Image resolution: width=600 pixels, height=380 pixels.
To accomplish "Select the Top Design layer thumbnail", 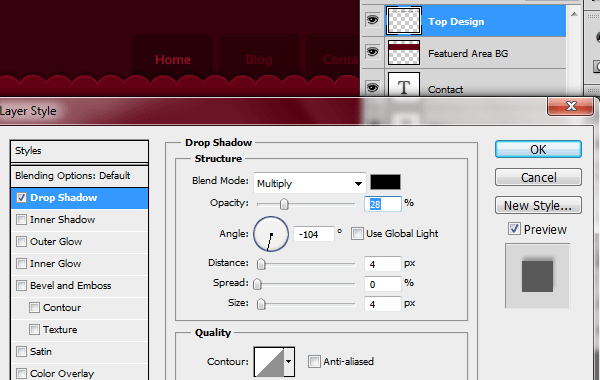I will 404,21.
